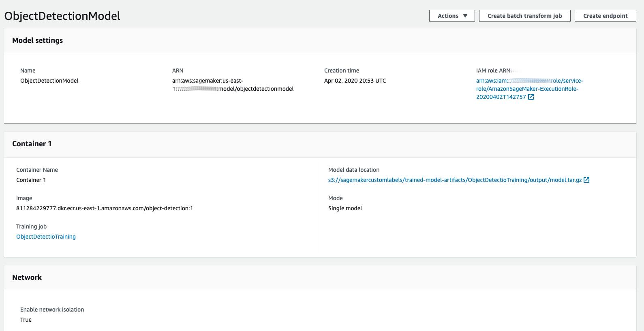The height and width of the screenshot is (331, 644).
Task: Click the SageMaker model ARN value text
Action: pyautogui.click(x=233, y=85)
